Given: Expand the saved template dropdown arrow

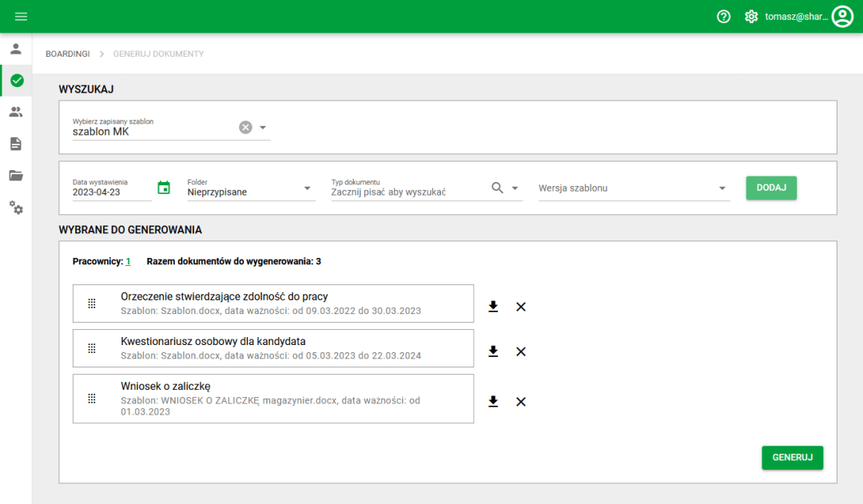Looking at the screenshot, I should [x=263, y=128].
